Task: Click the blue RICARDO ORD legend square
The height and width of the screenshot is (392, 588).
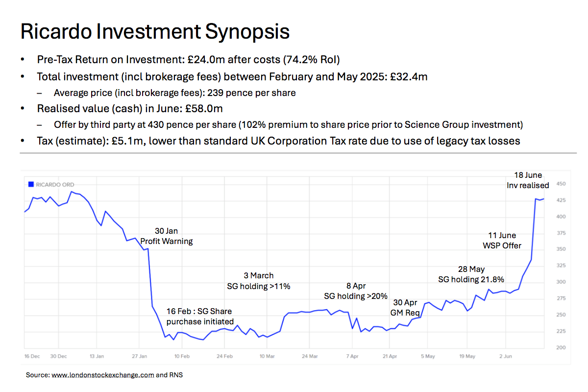Action: pos(30,185)
